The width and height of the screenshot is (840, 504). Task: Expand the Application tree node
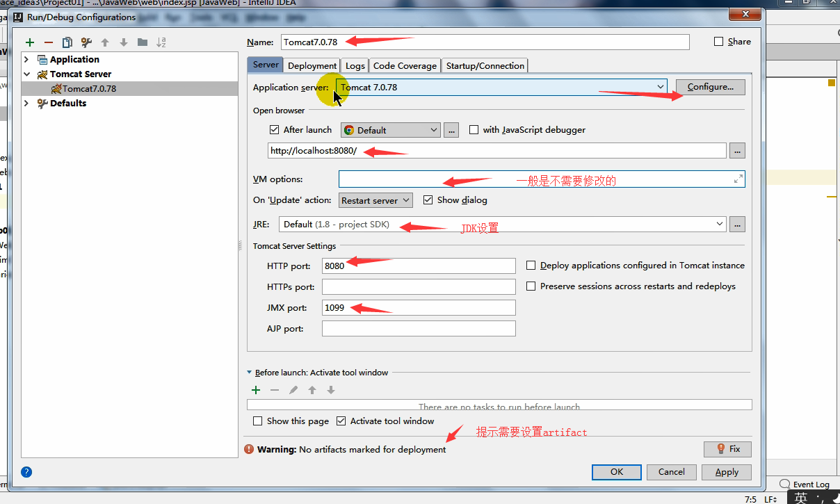pos(26,60)
